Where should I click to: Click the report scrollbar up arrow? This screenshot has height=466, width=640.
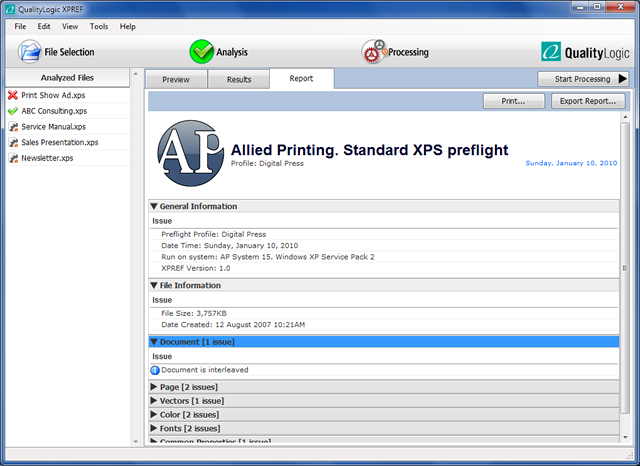click(625, 117)
